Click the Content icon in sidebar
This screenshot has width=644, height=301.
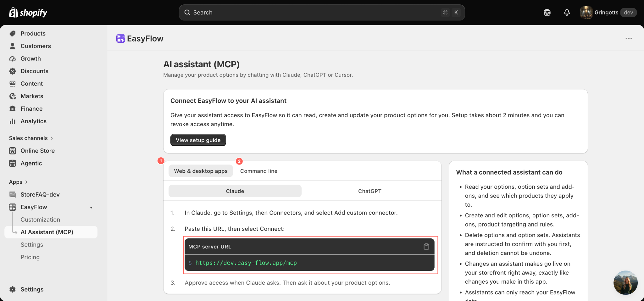click(13, 84)
